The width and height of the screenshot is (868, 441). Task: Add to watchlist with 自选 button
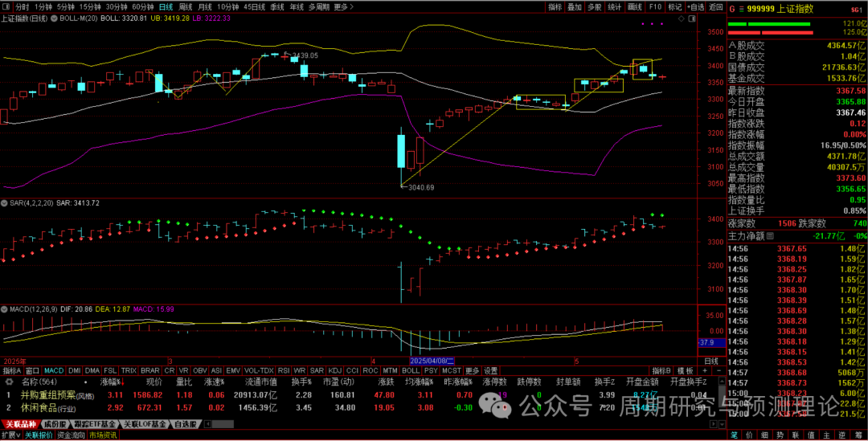[695, 6]
